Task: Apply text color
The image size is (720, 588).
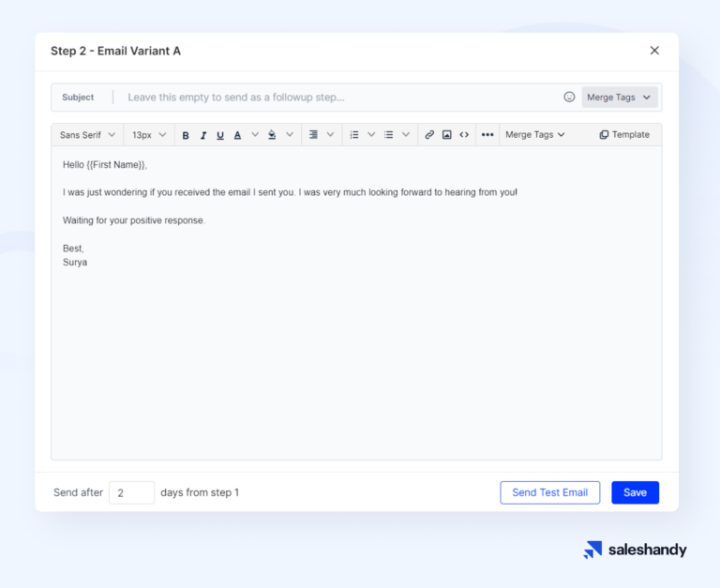Action: [x=237, y=135]
